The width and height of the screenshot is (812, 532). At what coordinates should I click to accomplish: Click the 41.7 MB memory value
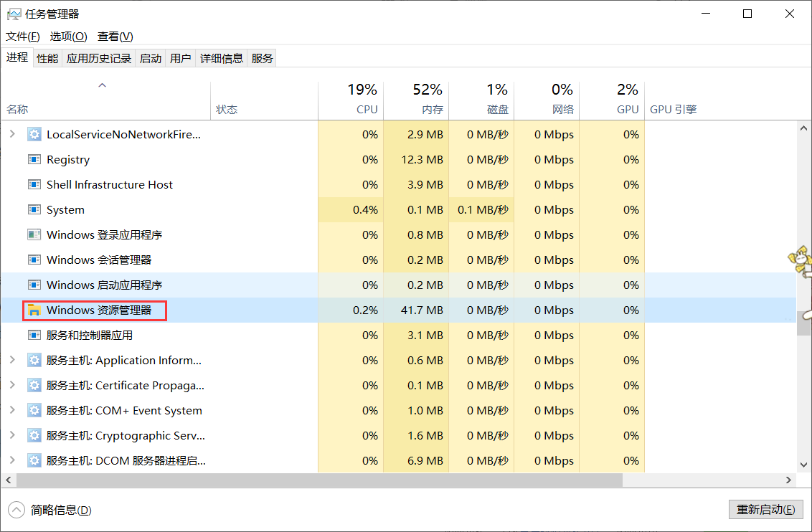(x=422, y=310)
